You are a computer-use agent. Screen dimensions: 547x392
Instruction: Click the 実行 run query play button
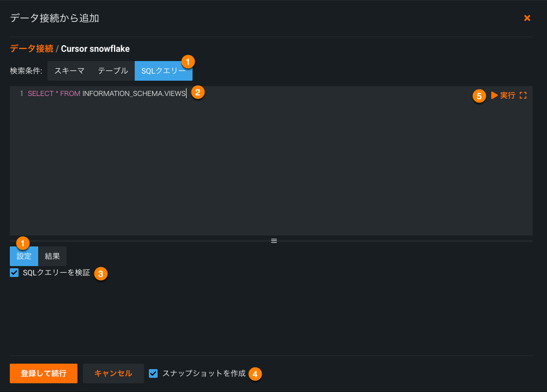point(503,95)
